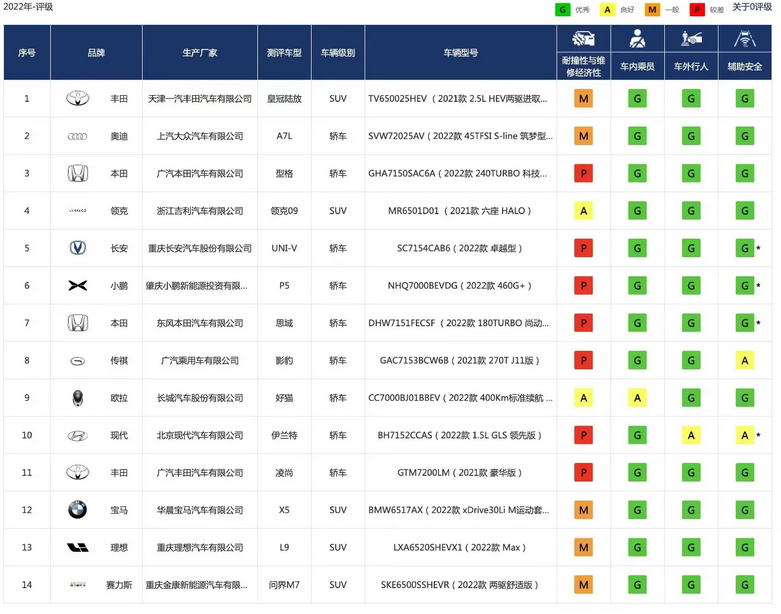This screenshot has width=781, height=614.
Task: Click the pedestrian G rating for 问界M7
Action: [x=691, y=585]
